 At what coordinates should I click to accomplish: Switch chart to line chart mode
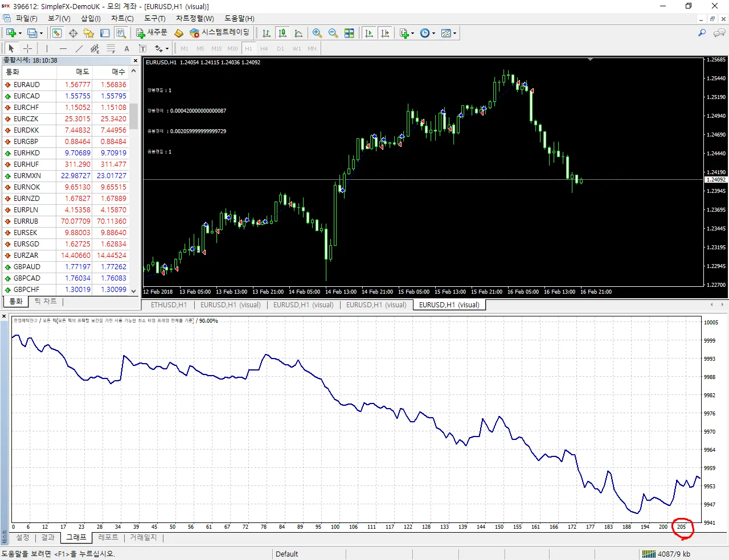click(x=298, y=33)
